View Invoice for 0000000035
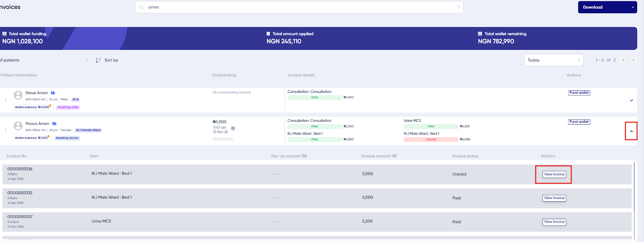 554,198
